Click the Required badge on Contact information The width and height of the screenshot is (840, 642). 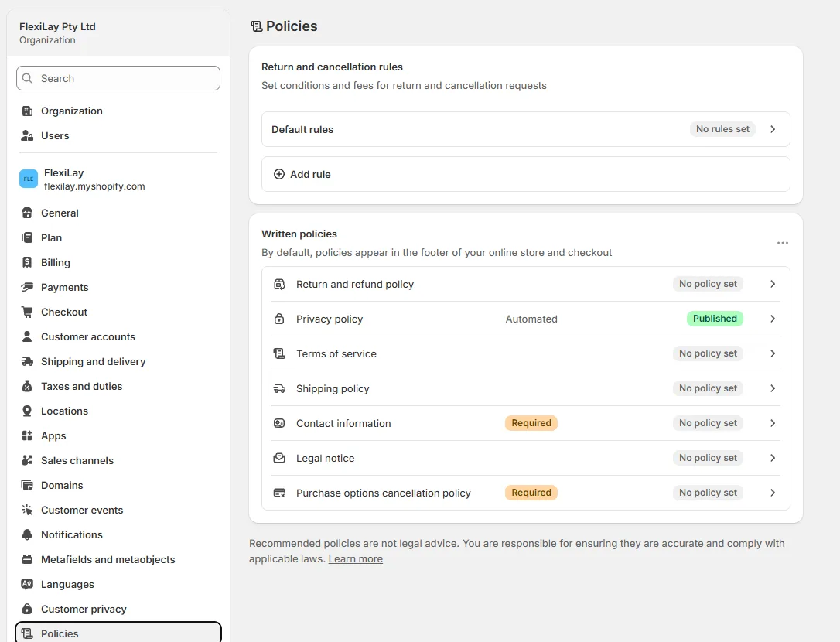tap(531, 423)
